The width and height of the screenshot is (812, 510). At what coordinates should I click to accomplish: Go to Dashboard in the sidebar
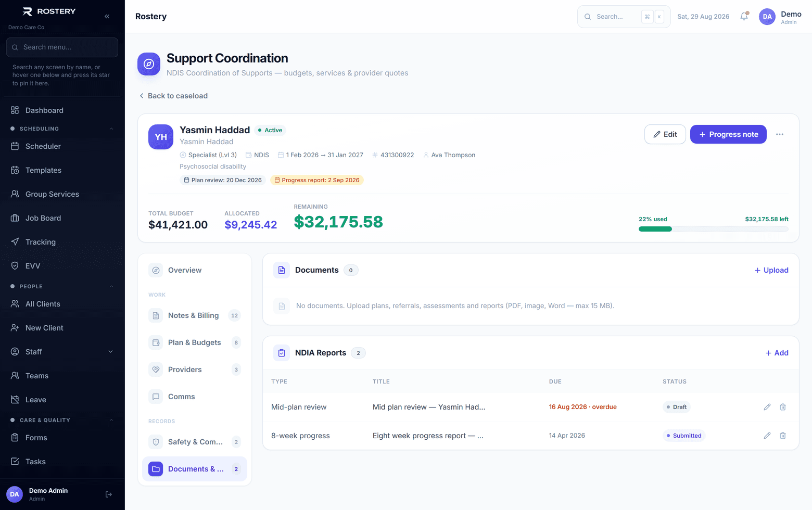pos(62,110)
